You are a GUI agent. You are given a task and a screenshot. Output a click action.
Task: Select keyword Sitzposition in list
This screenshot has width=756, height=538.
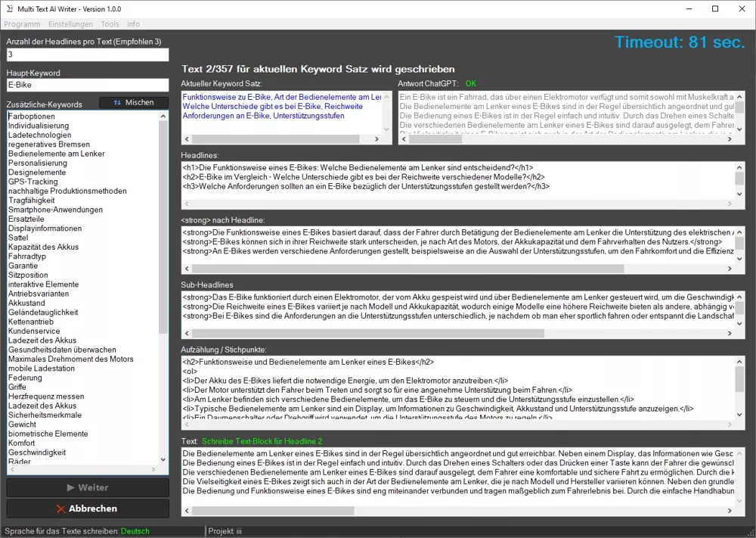pyautogui.click(x=28, y=275)
